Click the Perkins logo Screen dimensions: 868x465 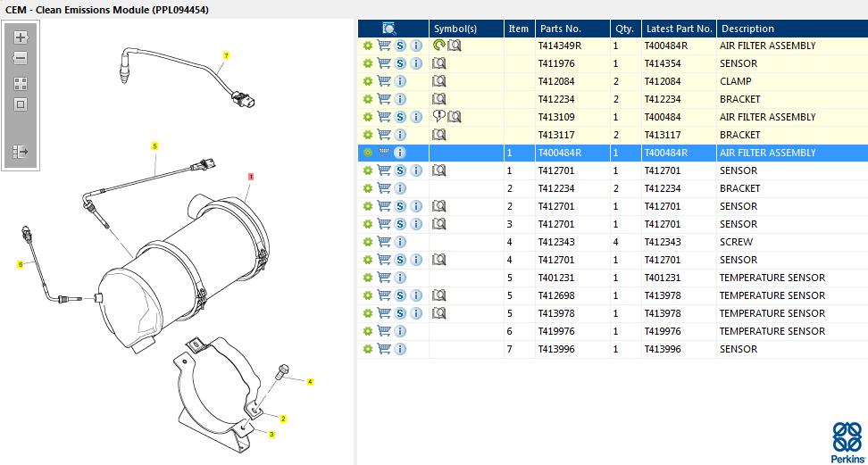tap(847, 442)
